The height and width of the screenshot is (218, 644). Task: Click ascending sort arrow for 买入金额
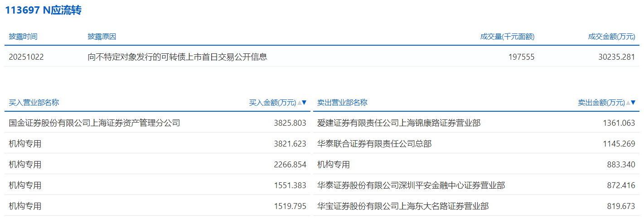pyautogui.click(x=299, y=103)
